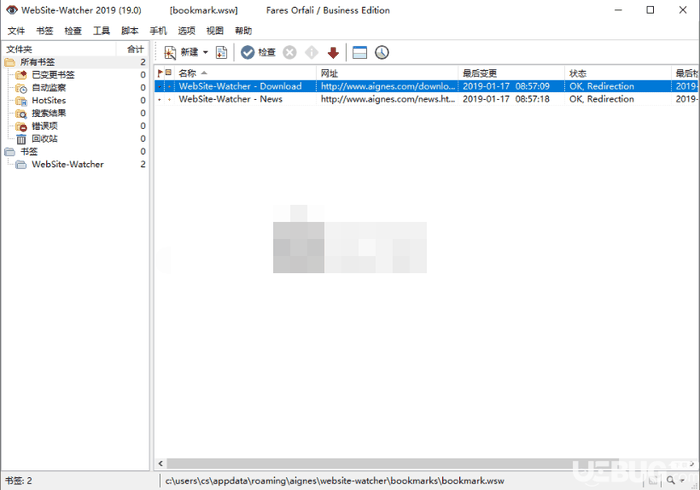
Task: Sort by the 名称 column header
Action: point(245,73)
